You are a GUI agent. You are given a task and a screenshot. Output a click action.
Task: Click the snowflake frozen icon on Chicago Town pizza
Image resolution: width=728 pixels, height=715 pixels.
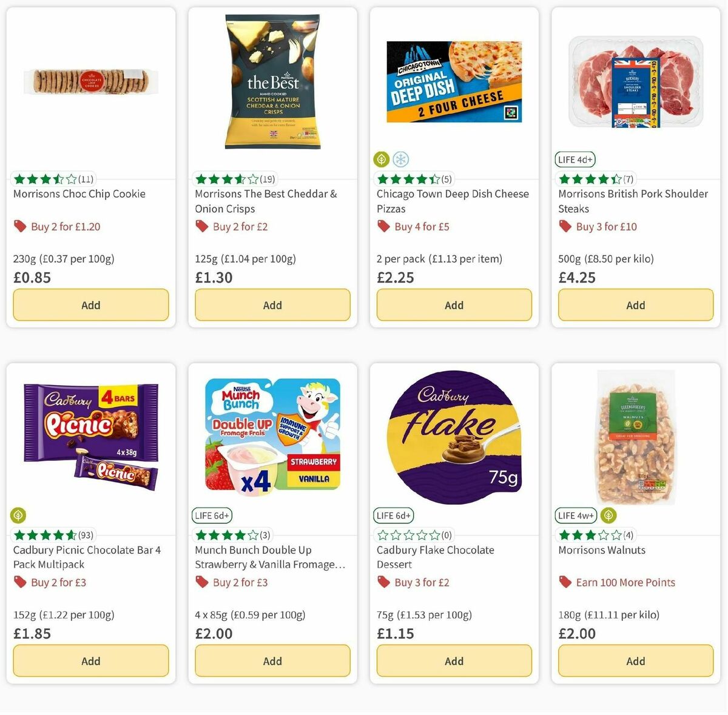coord(400,159)
